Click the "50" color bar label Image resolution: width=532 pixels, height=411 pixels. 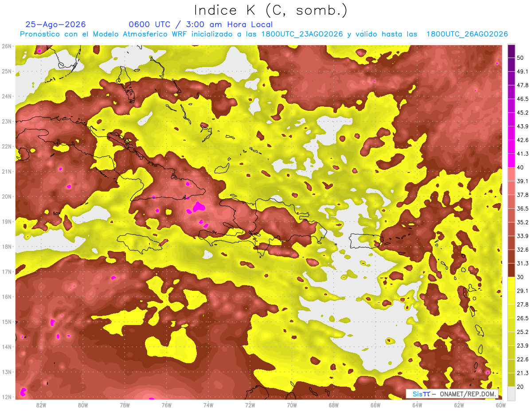521,58
